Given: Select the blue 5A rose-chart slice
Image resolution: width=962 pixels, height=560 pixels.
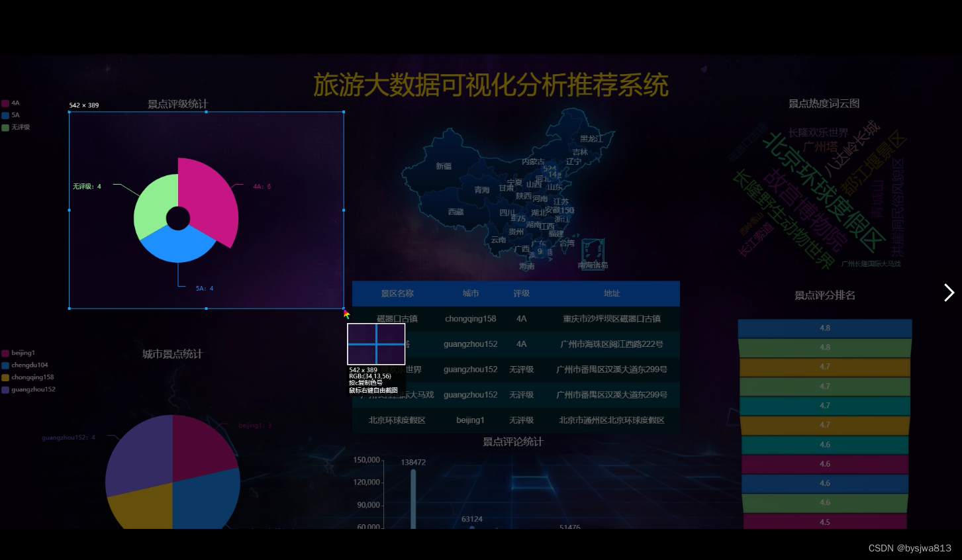Looking at the screenshot, I should [x=178, y=246].
